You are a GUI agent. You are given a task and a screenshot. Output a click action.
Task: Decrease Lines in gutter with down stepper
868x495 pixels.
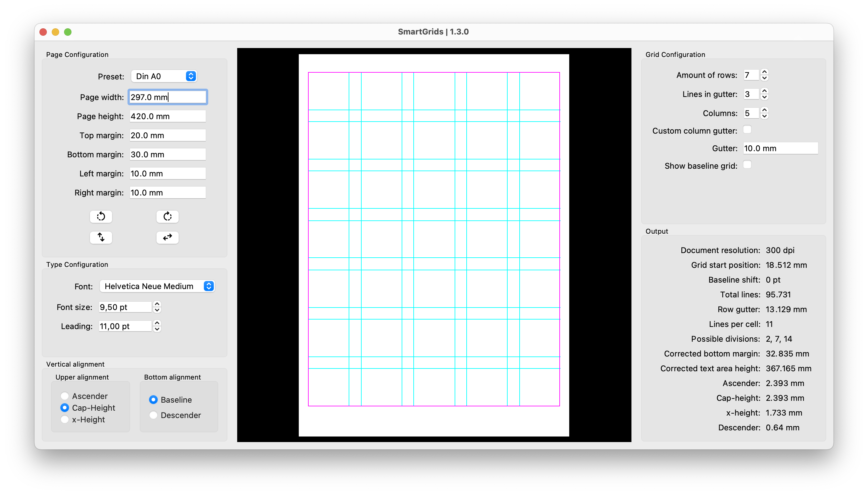[764, 97]
